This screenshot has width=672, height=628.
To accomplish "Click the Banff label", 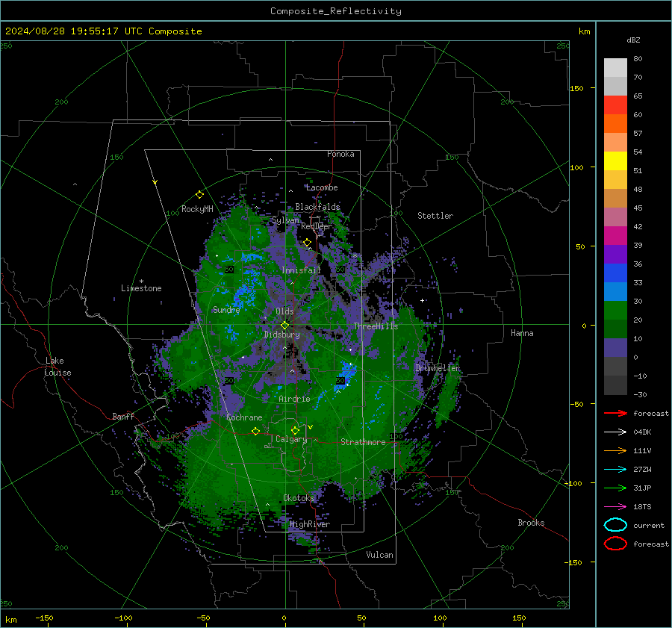I will pos(123,416).
